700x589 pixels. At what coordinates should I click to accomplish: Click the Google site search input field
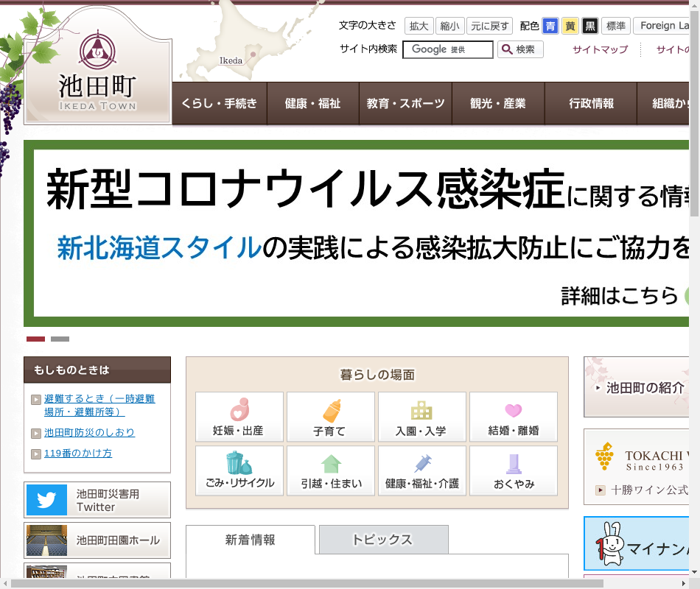coord(447,49)
